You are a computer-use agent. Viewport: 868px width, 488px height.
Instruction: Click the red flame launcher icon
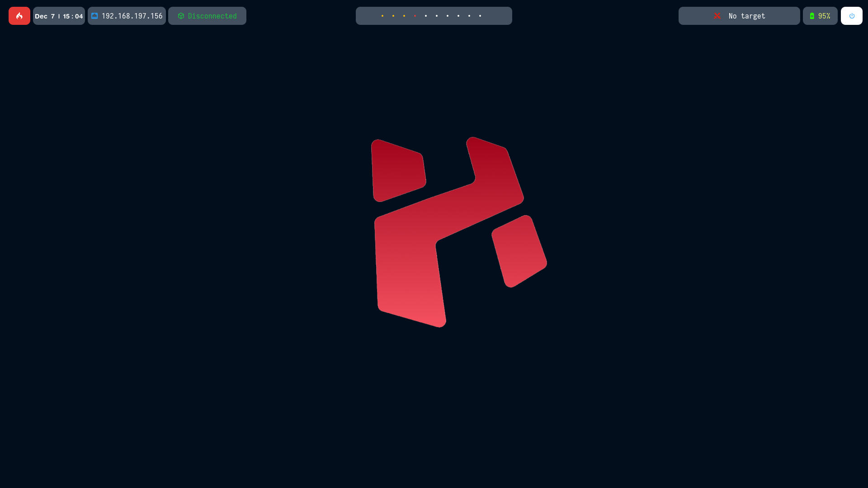(x=19, y=16)
